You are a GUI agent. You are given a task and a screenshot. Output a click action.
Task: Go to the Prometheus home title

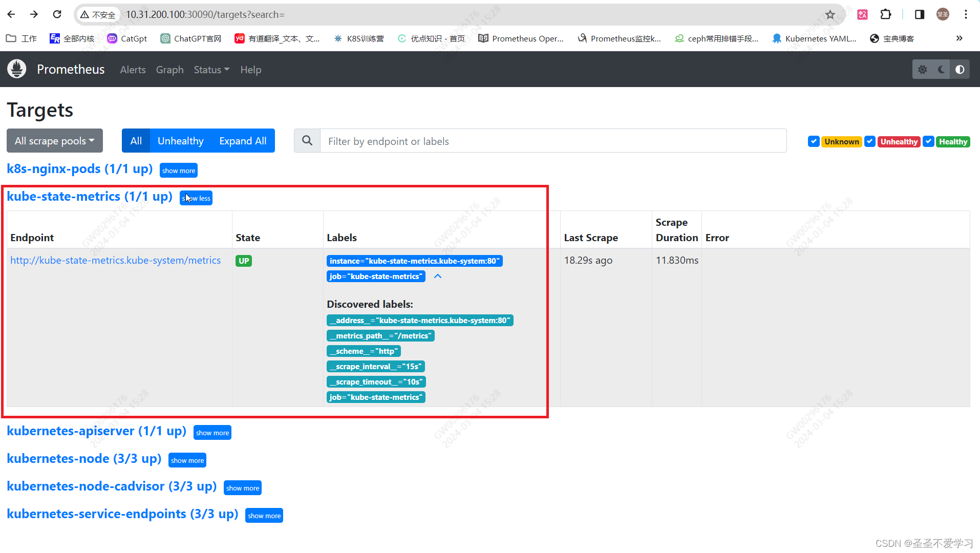pos(71,69)
